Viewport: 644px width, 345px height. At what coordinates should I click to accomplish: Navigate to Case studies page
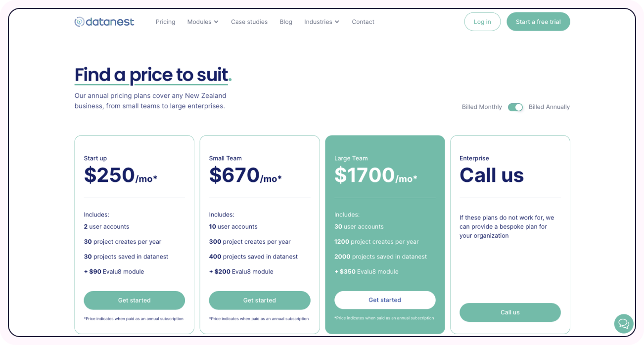coord(249,22)
